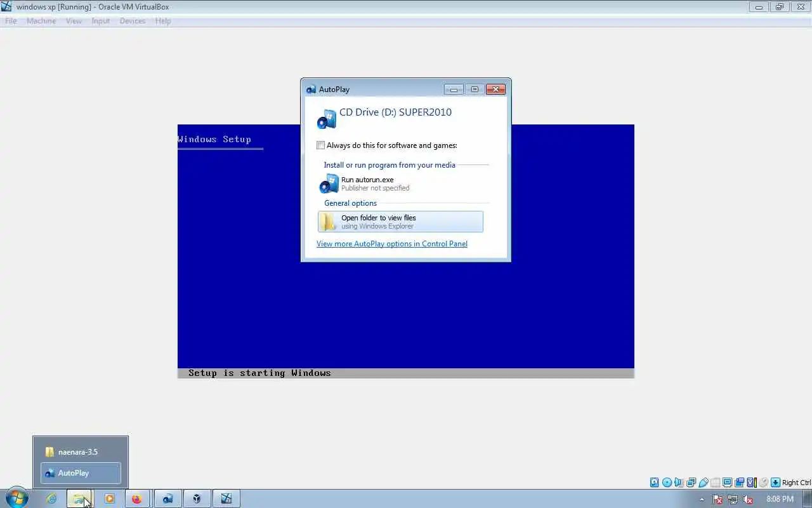Open Windows Media Player from taskbar
The image size is (812, 508).
pyautogui.click(x=110, y=499)
